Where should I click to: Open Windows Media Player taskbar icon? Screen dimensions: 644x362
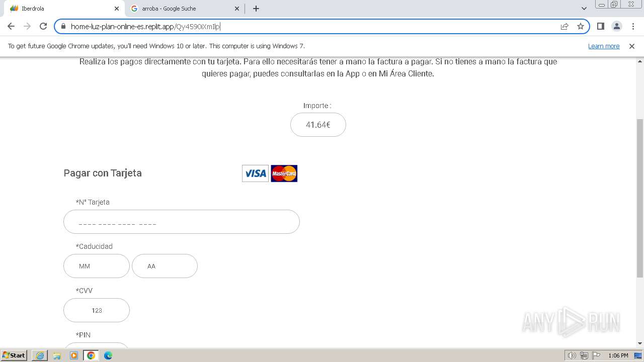(x=74, y=355)
